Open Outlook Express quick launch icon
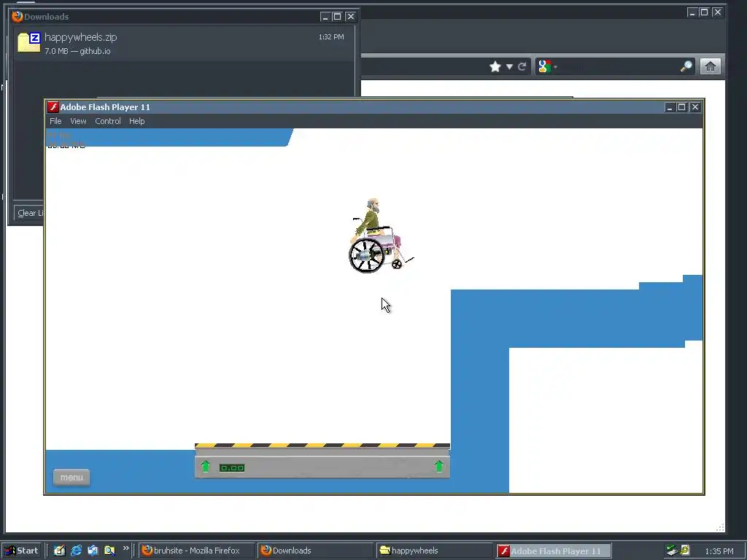747x560 pixels. (93, 551)
